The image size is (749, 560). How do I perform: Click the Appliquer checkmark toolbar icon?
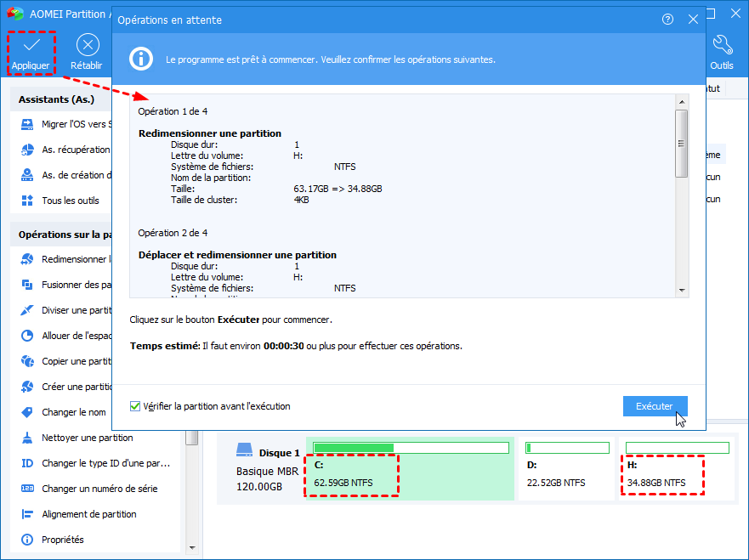coord(31,45)
